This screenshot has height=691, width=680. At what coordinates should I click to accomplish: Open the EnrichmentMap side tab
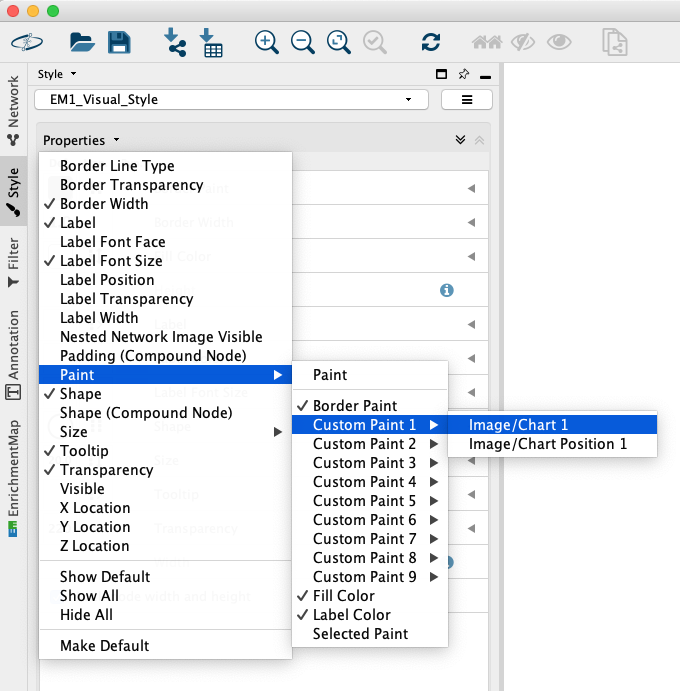pyautogui.click(x=14, y=478)
